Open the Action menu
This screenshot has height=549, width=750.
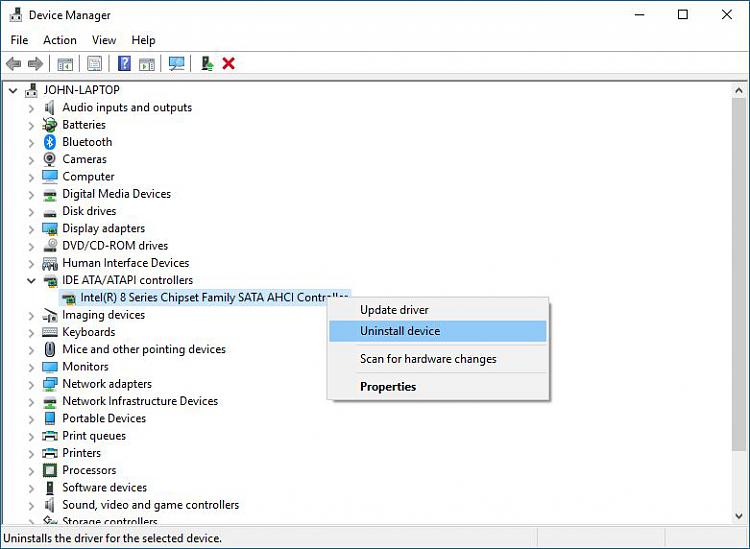(x=60, y=40)
